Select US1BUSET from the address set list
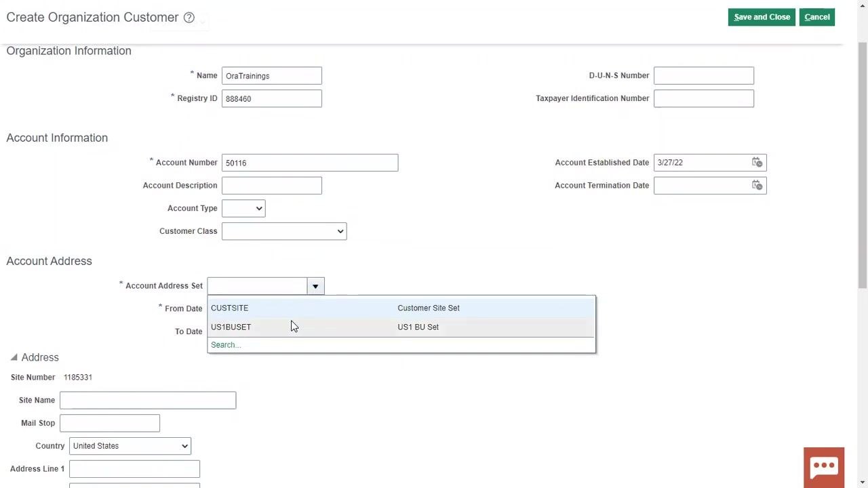 tap(401, 327)
